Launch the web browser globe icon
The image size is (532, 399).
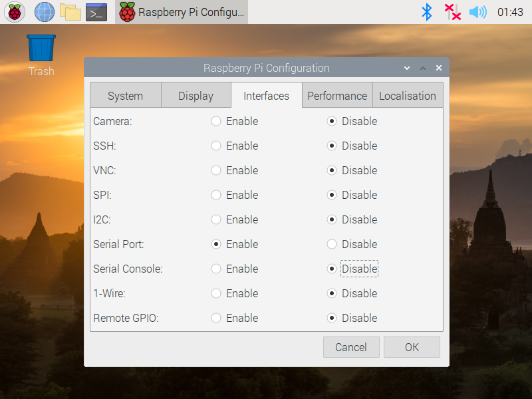45,12
